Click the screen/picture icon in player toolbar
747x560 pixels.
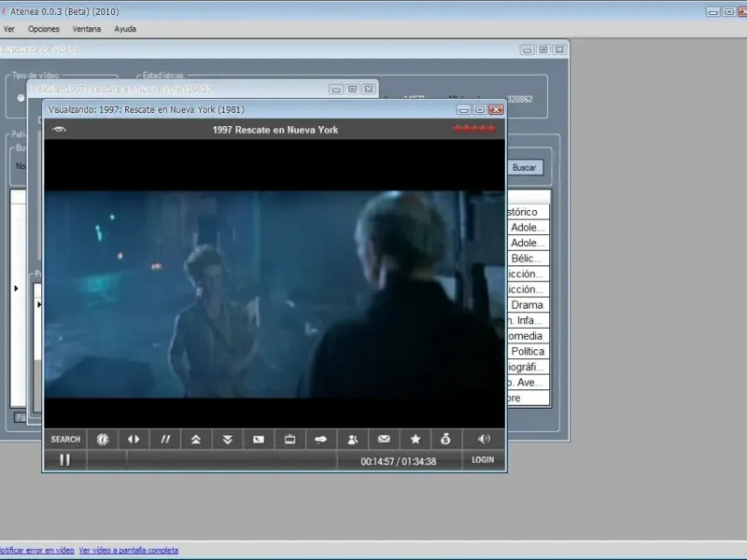259,439
